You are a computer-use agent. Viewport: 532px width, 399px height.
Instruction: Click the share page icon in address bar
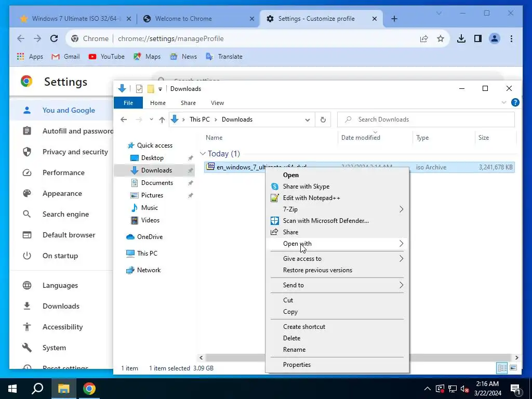(424, 38)
